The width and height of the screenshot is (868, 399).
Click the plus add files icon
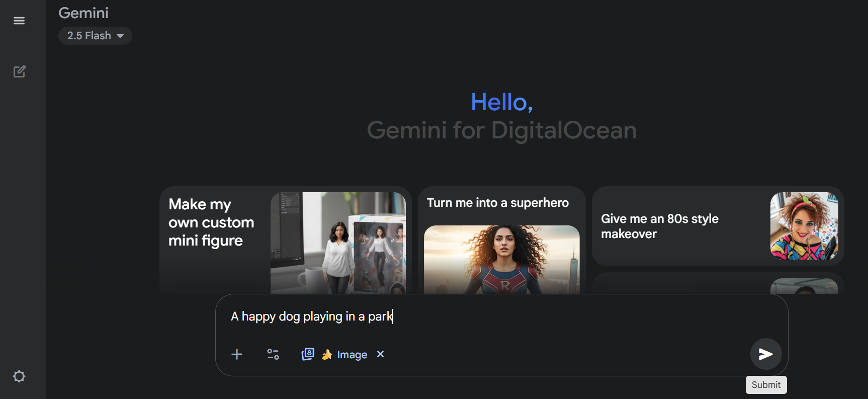237,354
